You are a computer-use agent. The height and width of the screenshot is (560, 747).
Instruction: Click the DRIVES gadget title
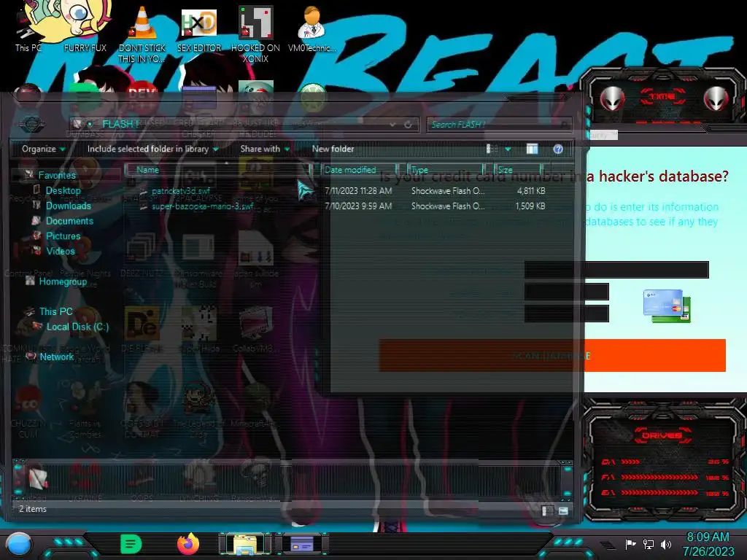pos(662,435)
